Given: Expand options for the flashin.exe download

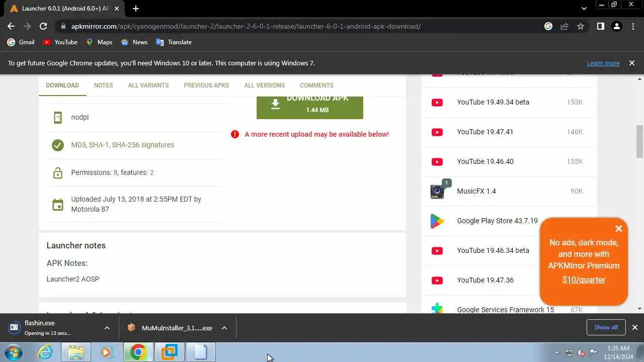Looking at the screenshot, I should [x=107, y=328].
